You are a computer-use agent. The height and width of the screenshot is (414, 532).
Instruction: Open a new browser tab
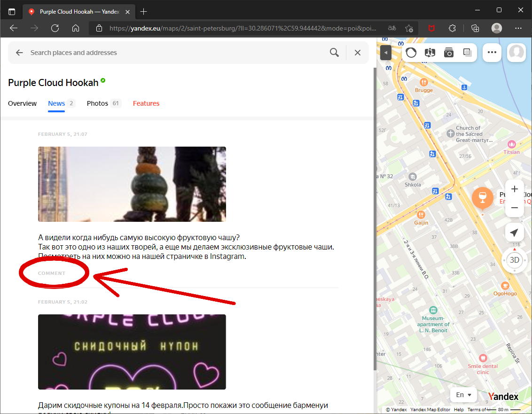[143, 12]
